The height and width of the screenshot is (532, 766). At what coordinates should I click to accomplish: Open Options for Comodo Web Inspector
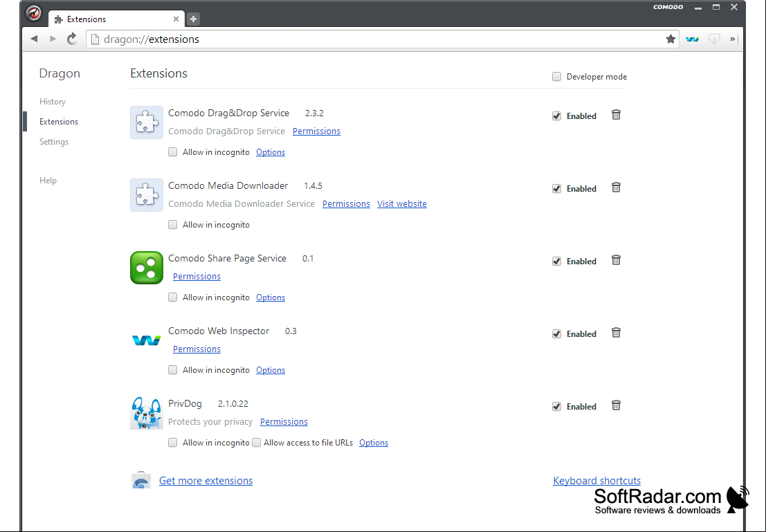point(271,370)
